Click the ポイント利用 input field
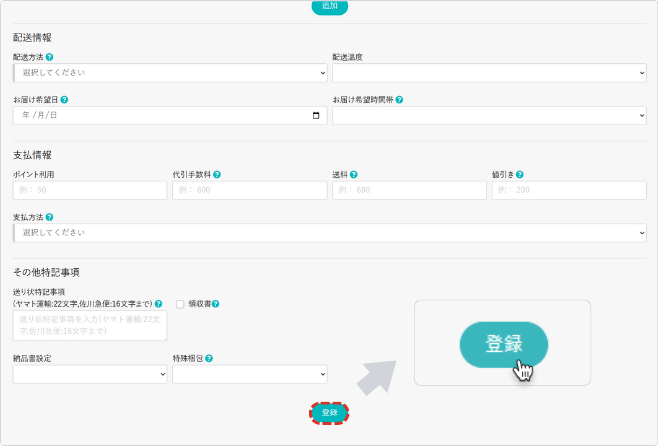The height and width of the screenshot is (446, 660). 90,190
